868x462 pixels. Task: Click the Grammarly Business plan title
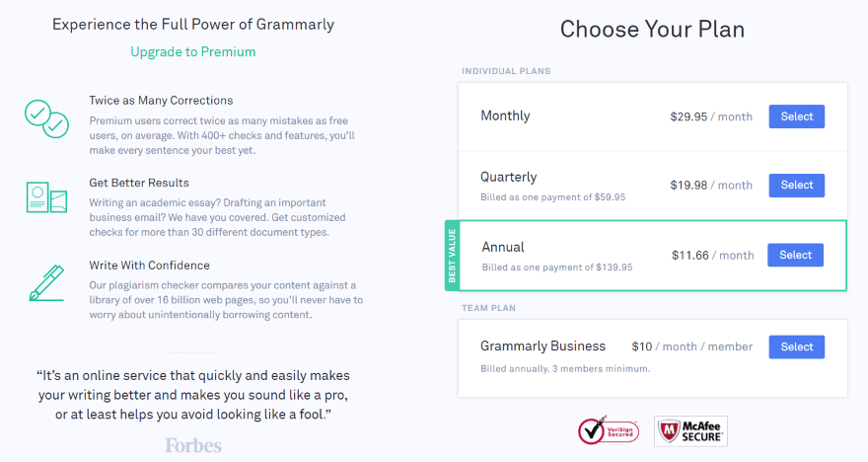[542, 346]
